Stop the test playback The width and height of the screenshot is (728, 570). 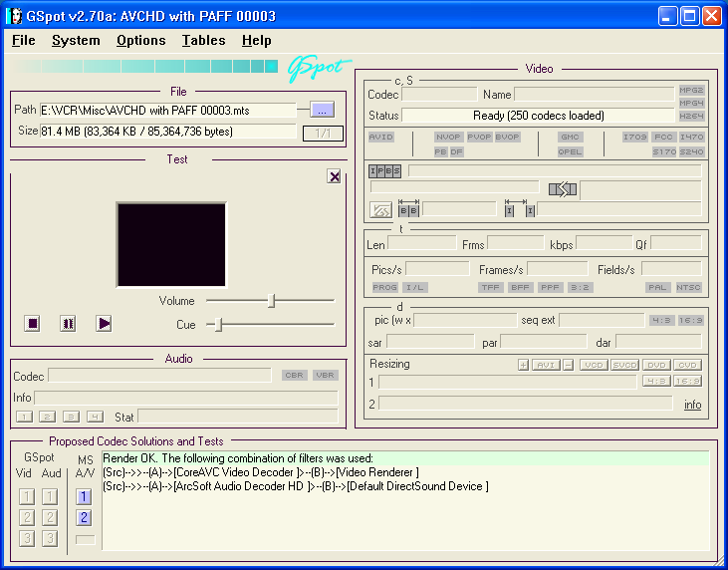(x=33, y=323)
